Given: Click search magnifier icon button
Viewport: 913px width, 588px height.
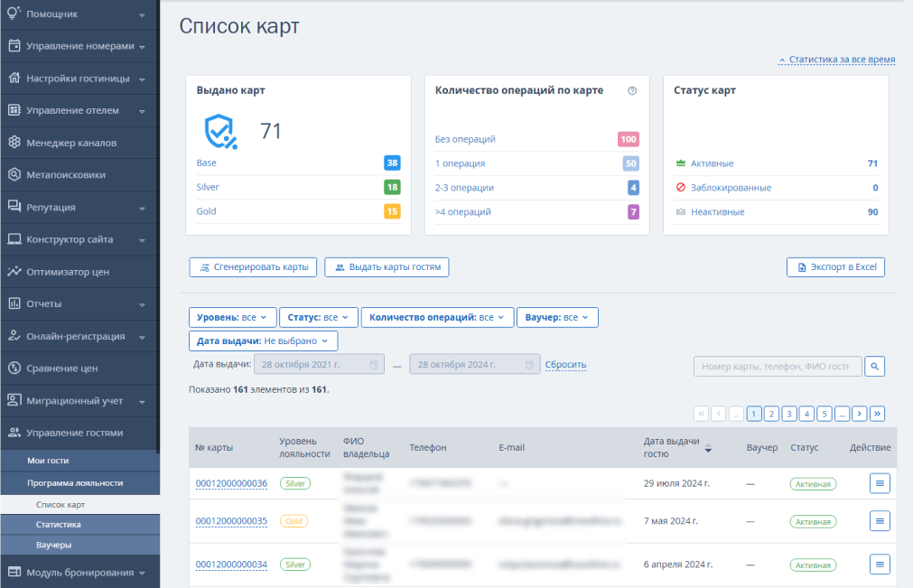Looking at the screenshot, I should [874, 366].
